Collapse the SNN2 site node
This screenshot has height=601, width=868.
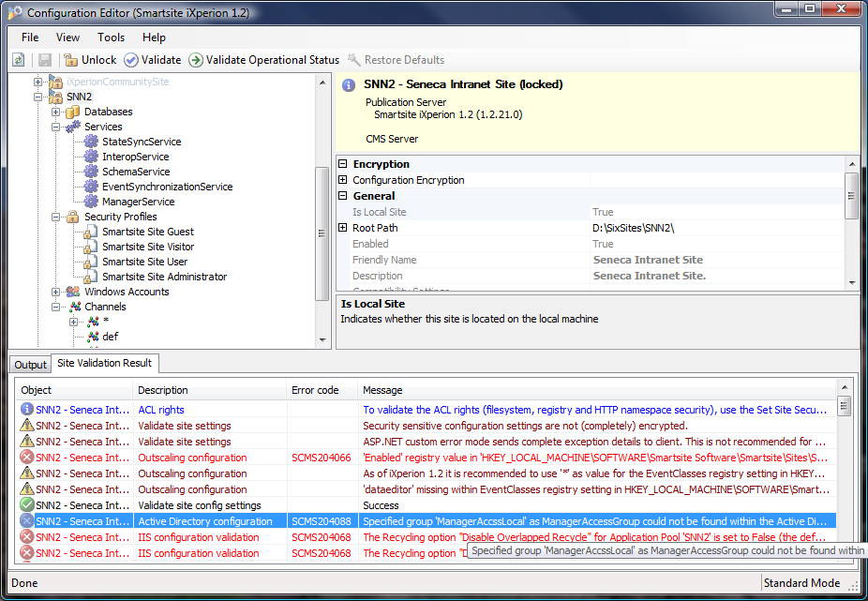[x=37, y=97]
